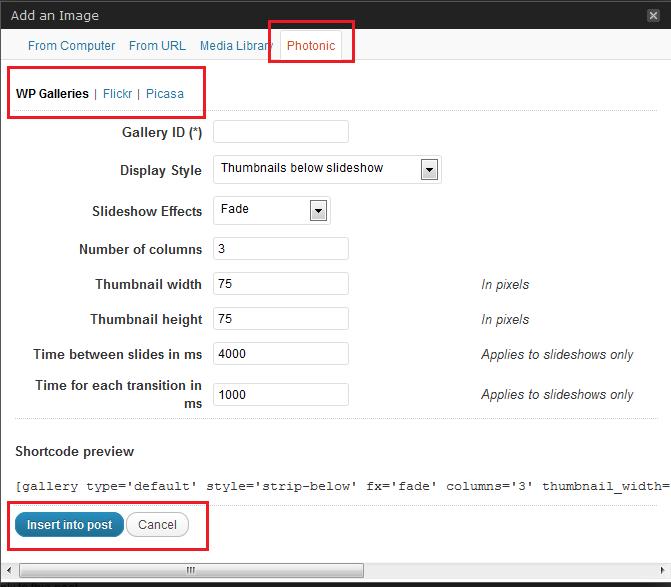Click the Gallery ID (*) label

pyautogui.click(x=162, y=133)
